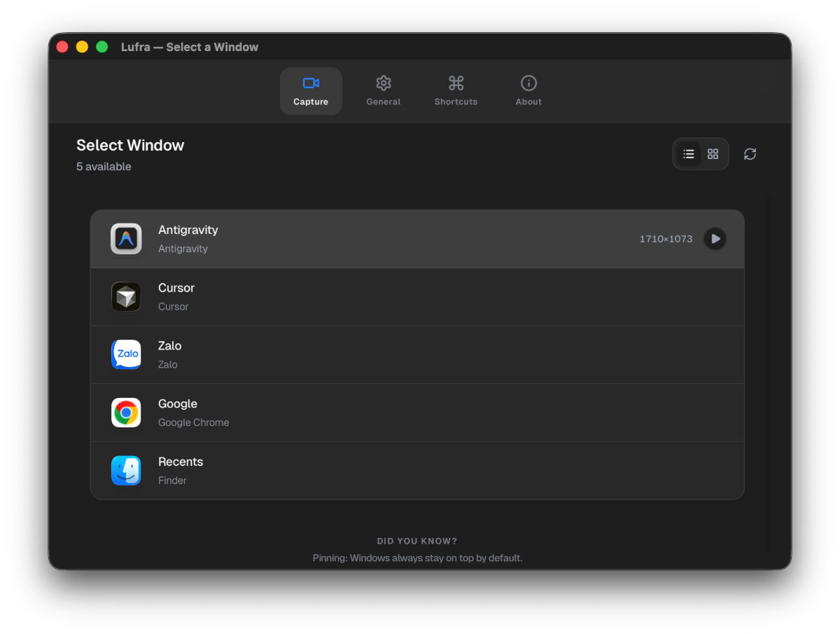The image size is (840, 634).
Task: Click the Cursor app icon
Action: point(126,297)
